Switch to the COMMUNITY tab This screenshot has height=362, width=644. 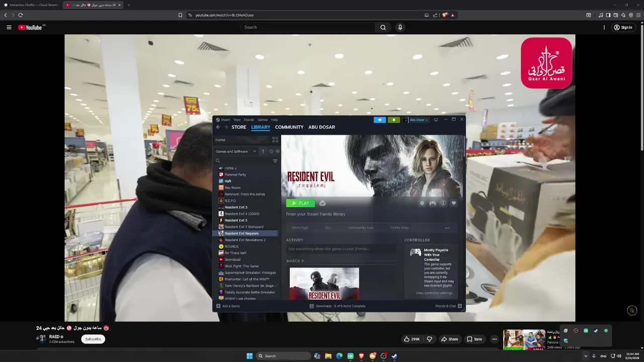(289, 127)
